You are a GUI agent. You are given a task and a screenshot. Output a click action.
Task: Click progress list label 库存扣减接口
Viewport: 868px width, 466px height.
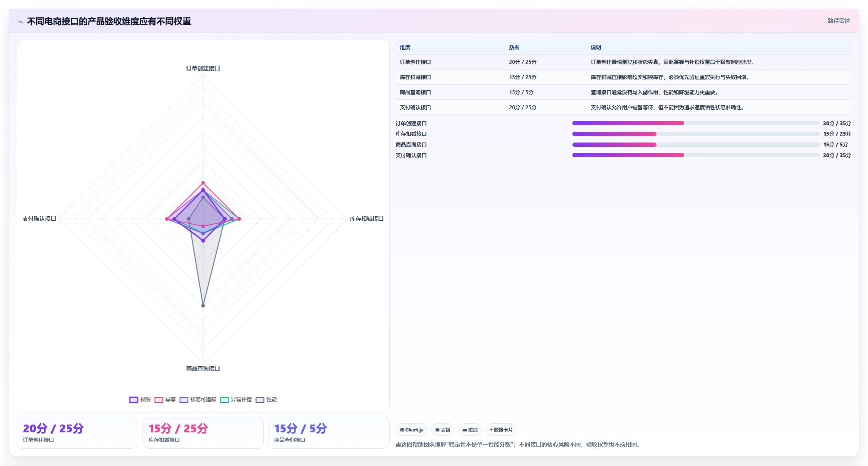click(411, 134)
